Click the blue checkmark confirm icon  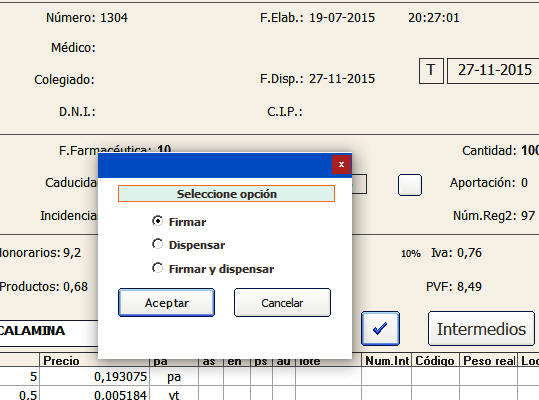380,329
